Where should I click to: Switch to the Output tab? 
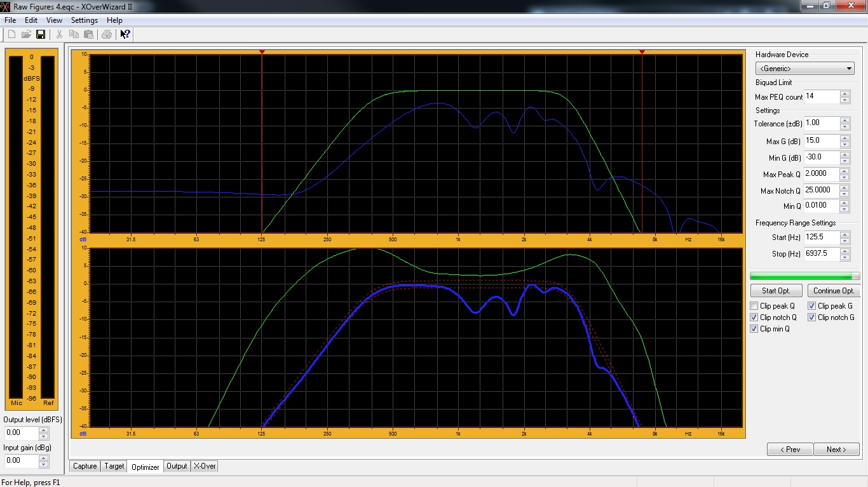pyautogui.click(x=177, y=466)
